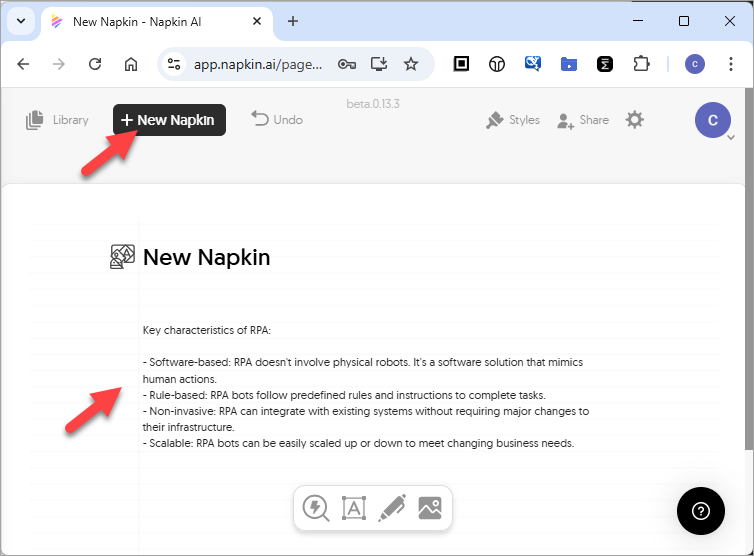Open the tab search dropdown arrow

[x=21, y=21]
